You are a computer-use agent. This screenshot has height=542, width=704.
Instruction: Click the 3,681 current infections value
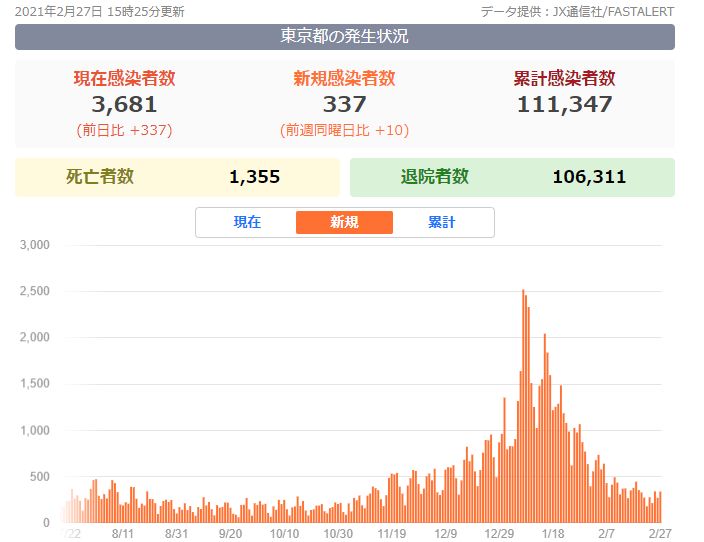124,104
